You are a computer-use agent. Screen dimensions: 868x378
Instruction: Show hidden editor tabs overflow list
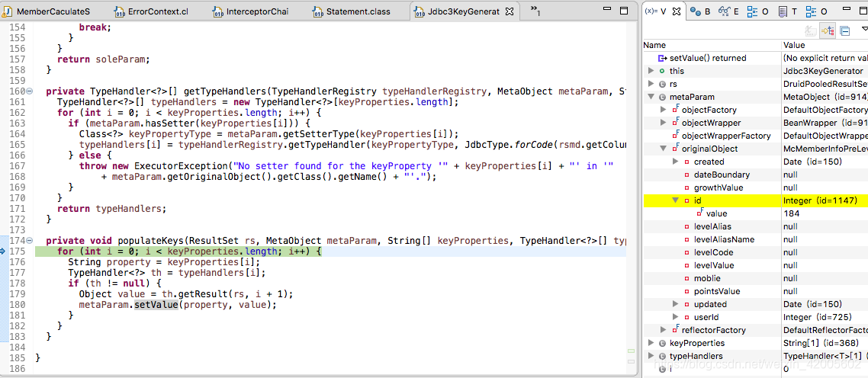535,10
